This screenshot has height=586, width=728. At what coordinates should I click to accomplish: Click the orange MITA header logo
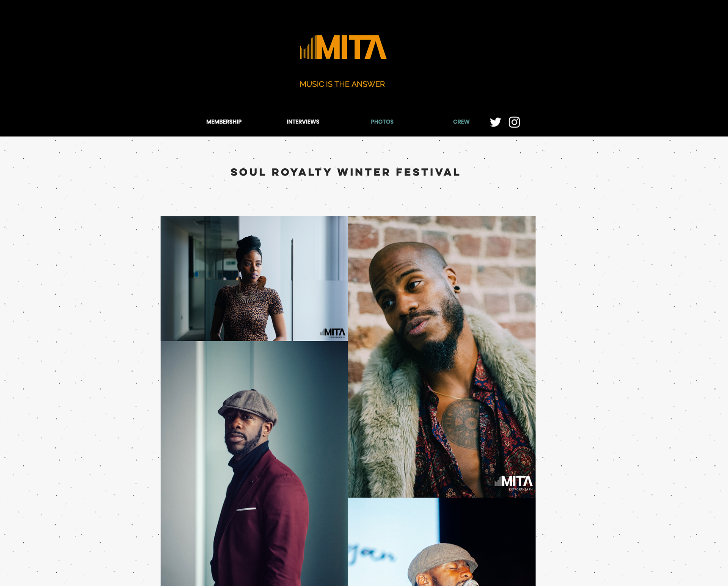[x=343, y=47]
